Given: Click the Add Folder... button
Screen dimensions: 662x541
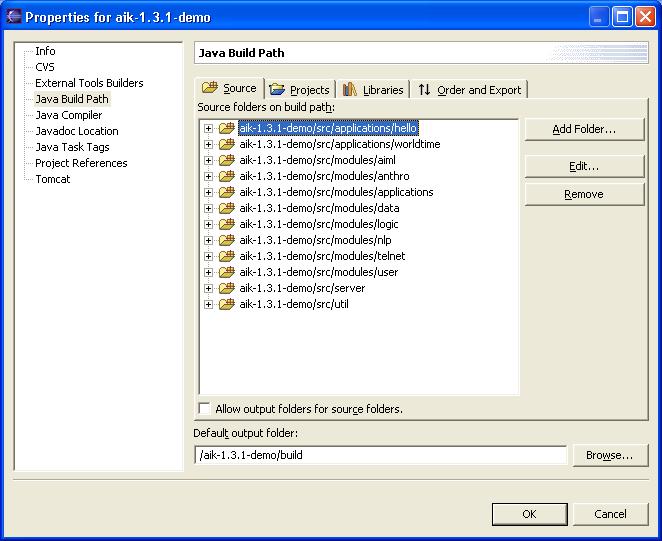Looking at the screenshot, I should 584,129.
